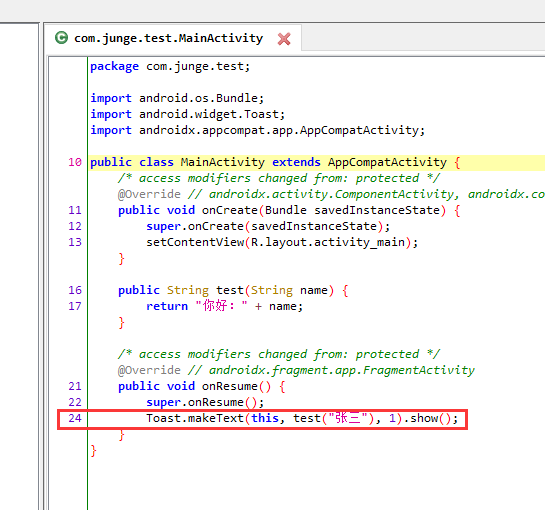The height and width of the screenshot is (510, 545).
Task: Click line number 13 in the gutter
Action: pyautogui.click(x=75, y=242)
